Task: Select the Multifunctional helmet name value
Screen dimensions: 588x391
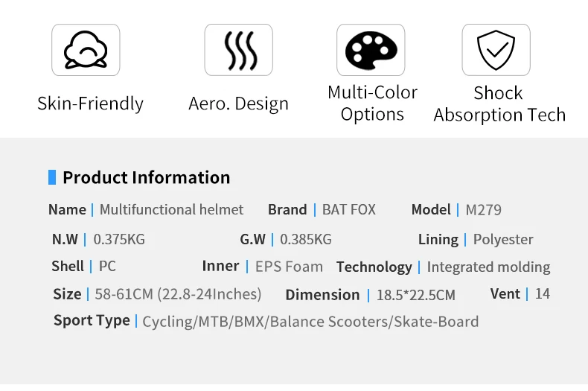Action: [171, 210]
